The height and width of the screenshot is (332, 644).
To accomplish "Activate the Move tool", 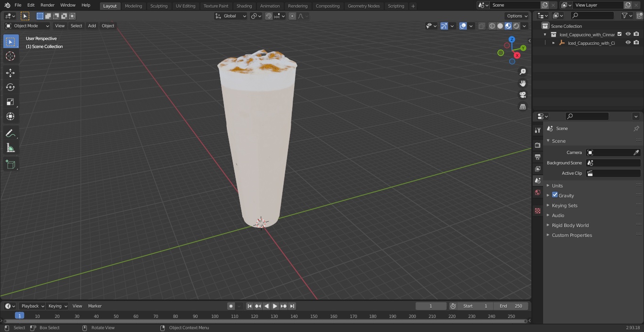I will tap(10, 73).
